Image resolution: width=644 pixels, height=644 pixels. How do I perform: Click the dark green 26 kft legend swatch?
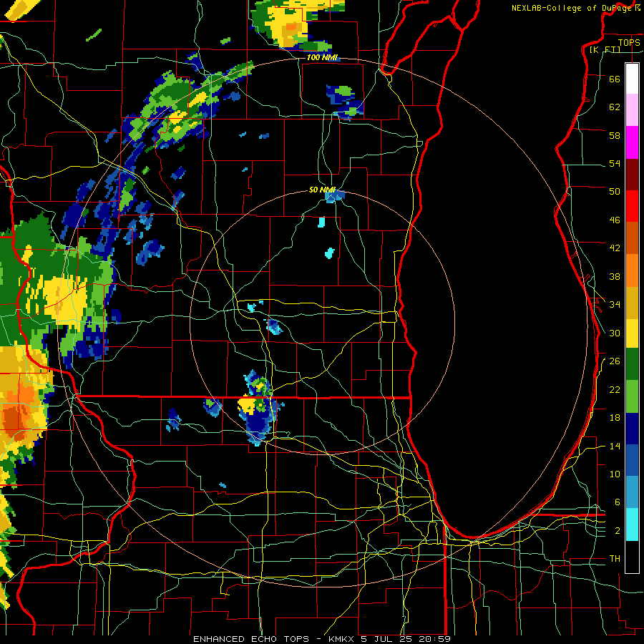pyautogui.click(x=632, y=364)
